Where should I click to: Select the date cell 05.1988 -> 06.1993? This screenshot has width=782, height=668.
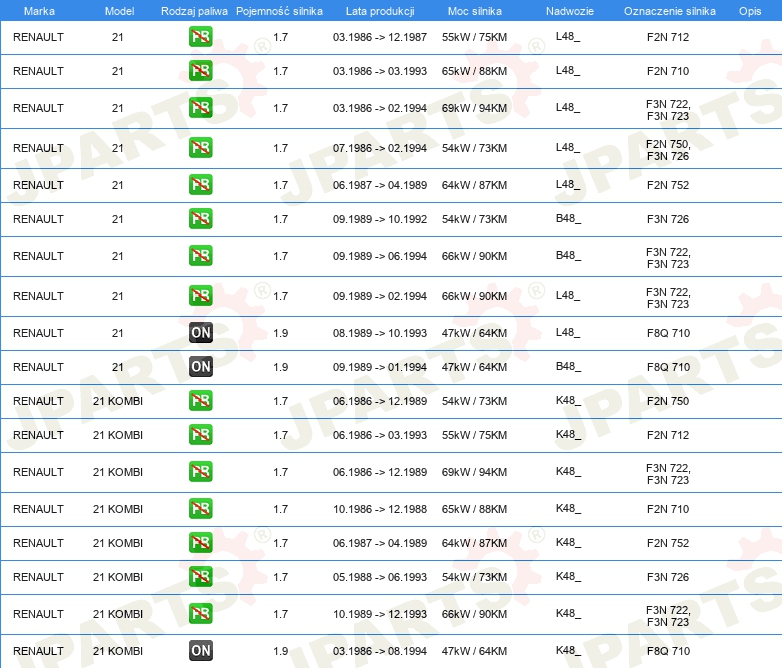(380, 577)
